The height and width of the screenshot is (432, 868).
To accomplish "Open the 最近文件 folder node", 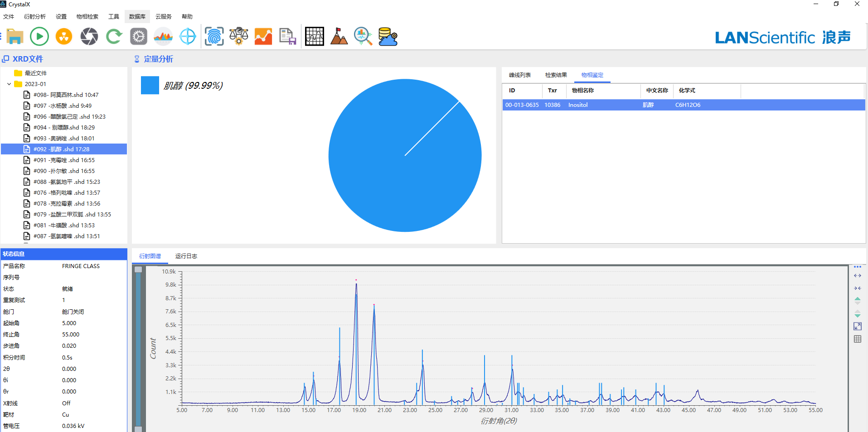I will click(x=35, y=73).
